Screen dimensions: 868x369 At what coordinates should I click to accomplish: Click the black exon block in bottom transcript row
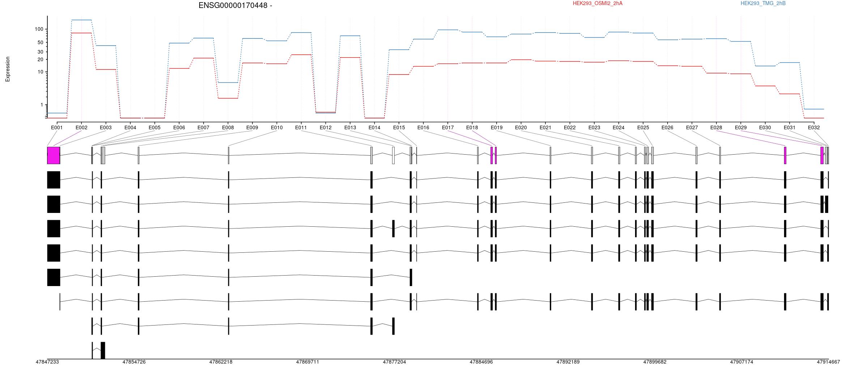point(103,350)
